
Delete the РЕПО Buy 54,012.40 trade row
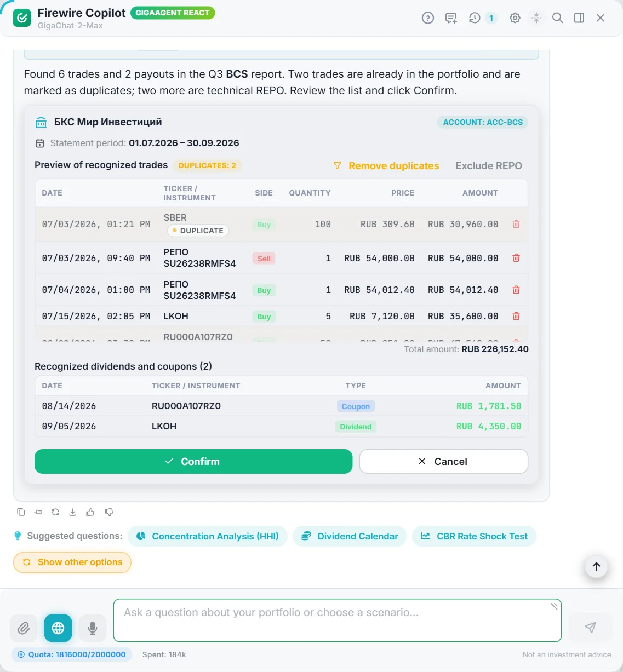[516, 290]
